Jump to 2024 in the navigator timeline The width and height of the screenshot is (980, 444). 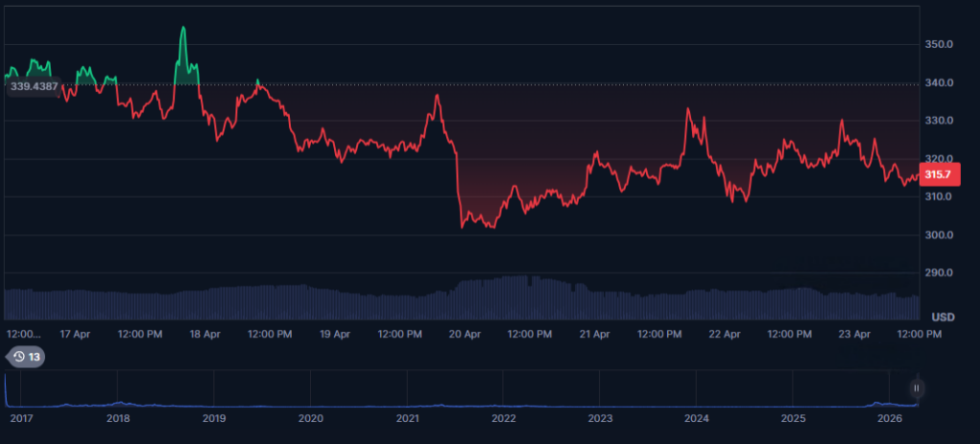click(697, 419)
